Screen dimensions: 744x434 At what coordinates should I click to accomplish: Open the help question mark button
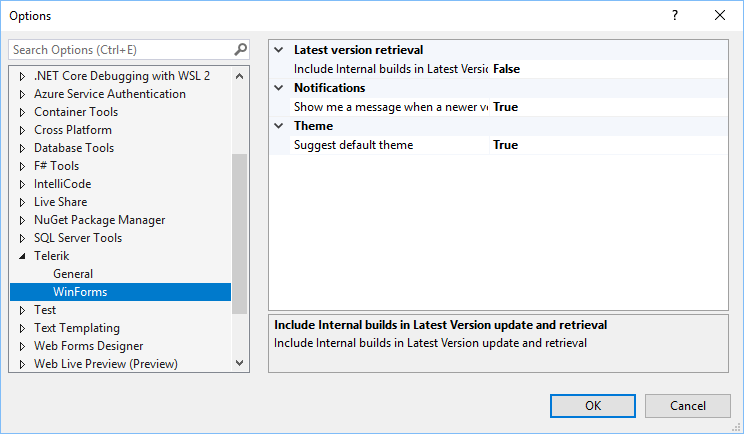675,15
